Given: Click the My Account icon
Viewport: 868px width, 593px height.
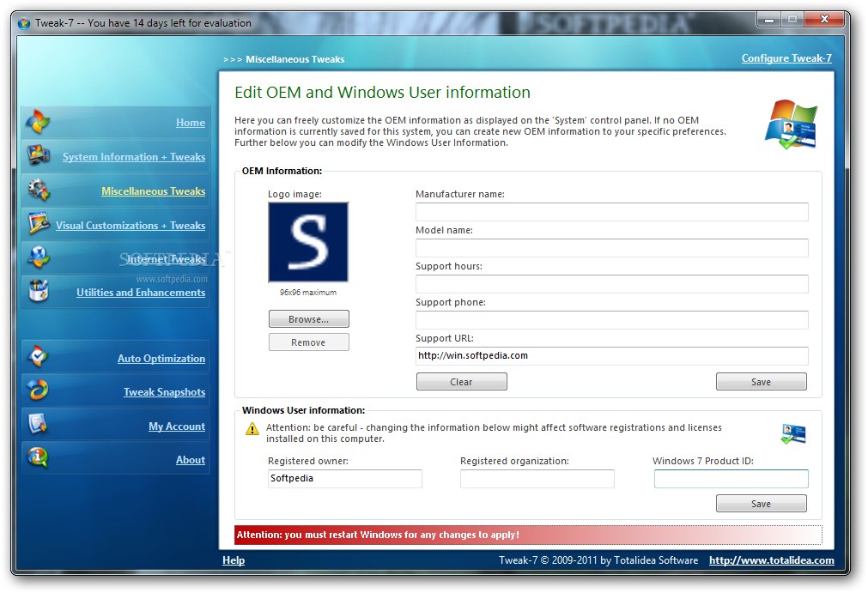Looking at the screenshot, I should click(x=38, y=424).
